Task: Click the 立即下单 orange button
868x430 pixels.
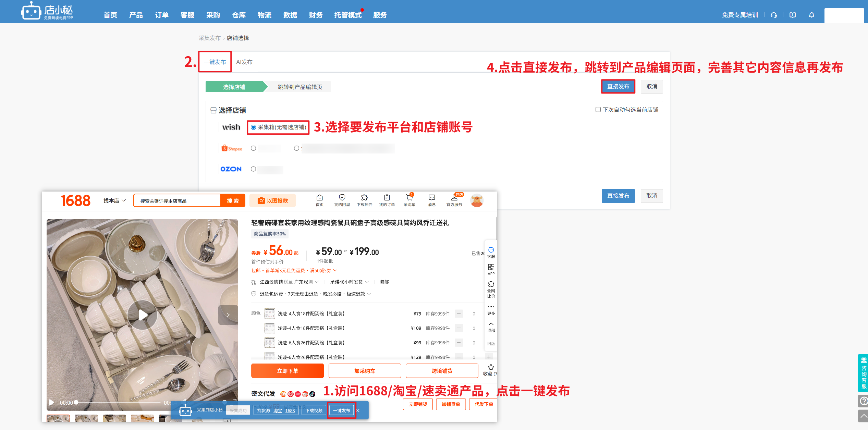Action: coord(287,371)
